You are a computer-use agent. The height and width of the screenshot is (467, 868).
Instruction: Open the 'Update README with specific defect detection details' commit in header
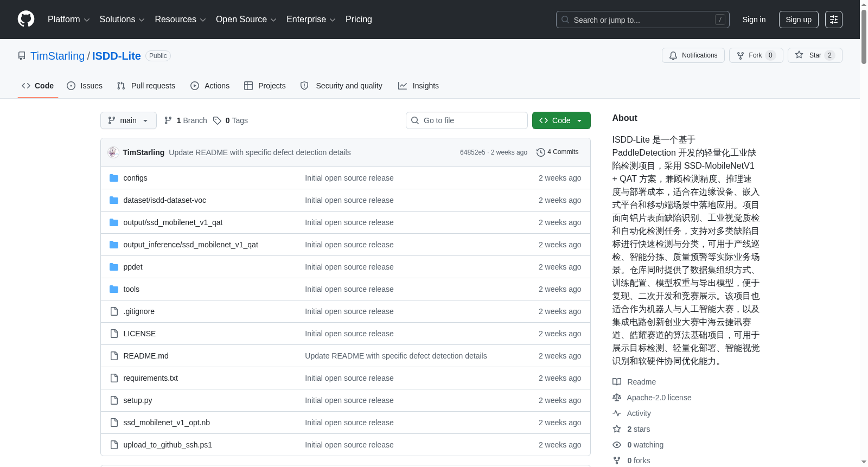point(260,152)
